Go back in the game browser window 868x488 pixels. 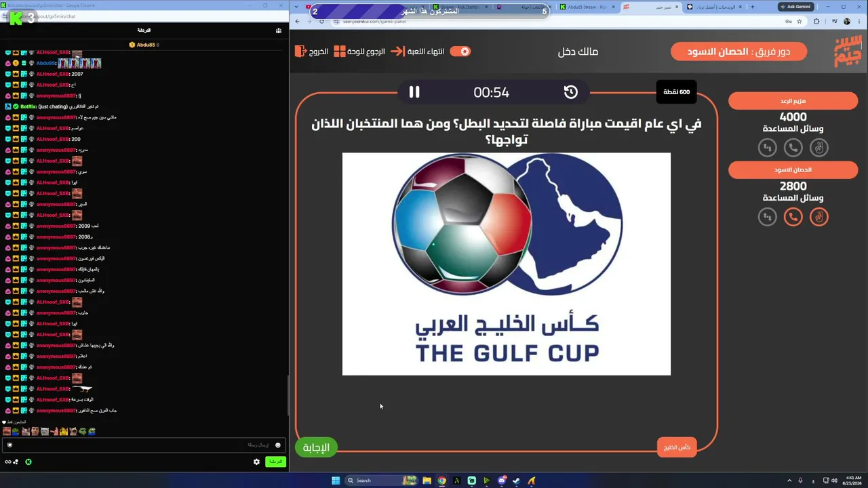(297, 22)
